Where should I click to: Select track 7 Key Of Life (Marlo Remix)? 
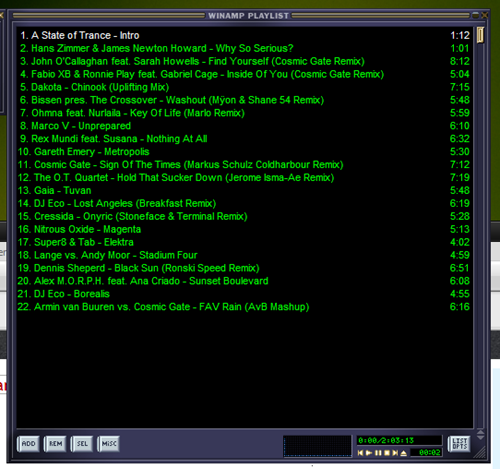point(245,113)
